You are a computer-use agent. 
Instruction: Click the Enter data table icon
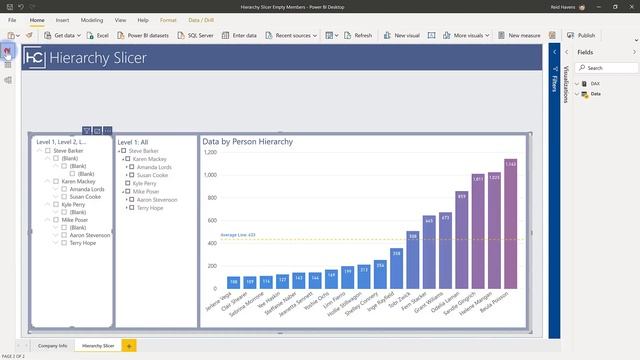225,36
